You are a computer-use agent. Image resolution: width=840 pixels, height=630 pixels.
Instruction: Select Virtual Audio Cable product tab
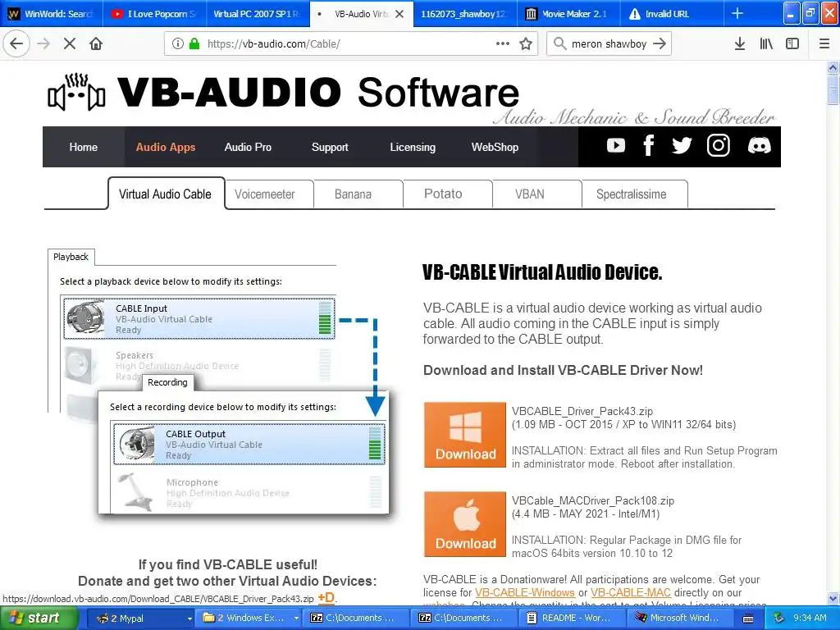point(166,194)
